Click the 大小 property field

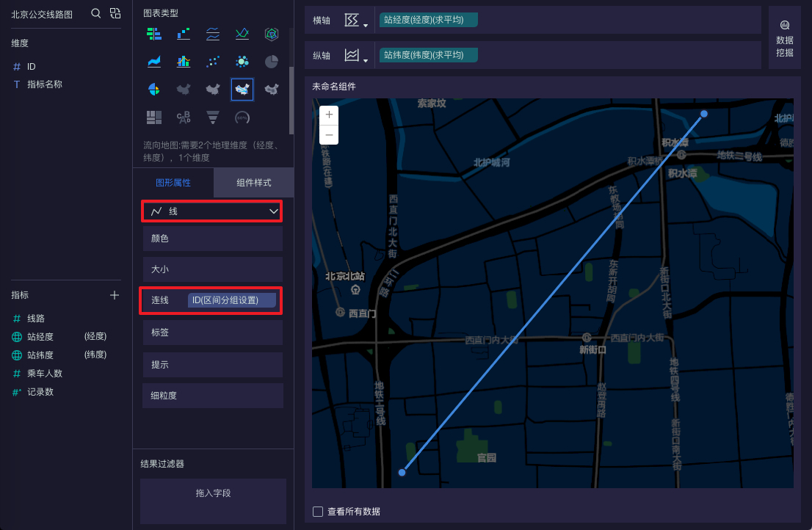[212, 269]
